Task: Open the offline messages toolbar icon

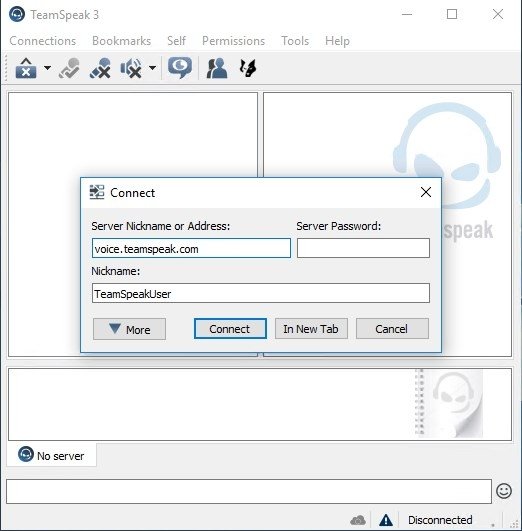Action: [x=180, y=68]
